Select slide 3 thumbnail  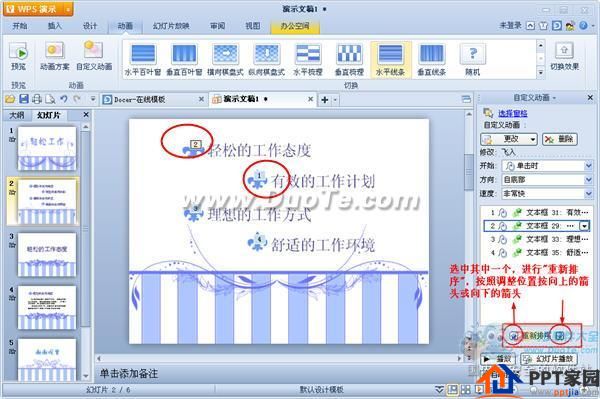pos(47,255)
